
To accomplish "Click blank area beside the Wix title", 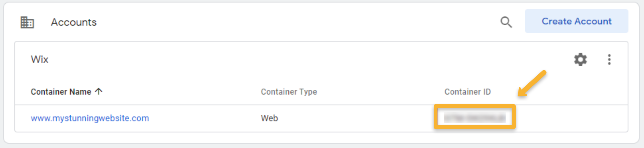I will pos(278,59).
